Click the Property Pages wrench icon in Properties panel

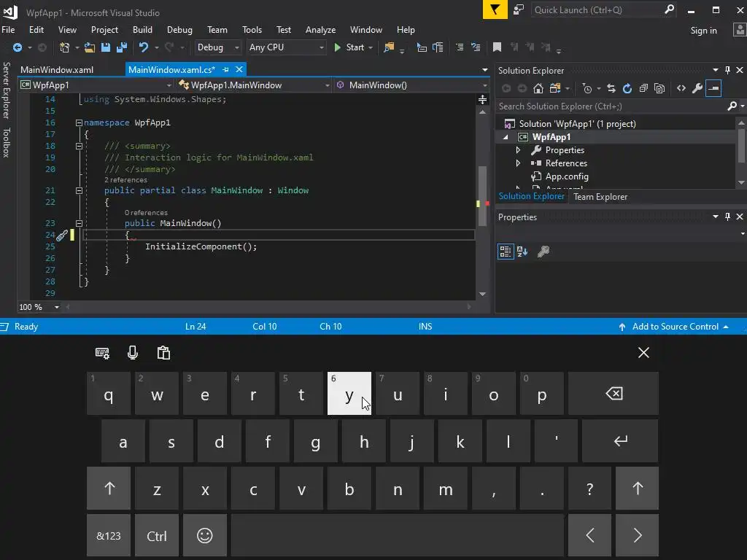click(543, 252)
